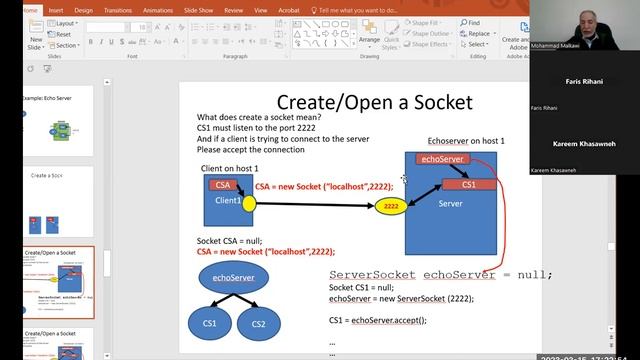
Task: Click the Undo icon below the ribbon
Action: (30, 69)
